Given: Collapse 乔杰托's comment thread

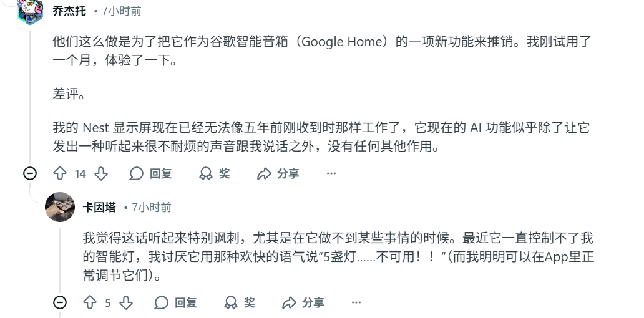Looking at the screenshot, I should (29, 173).
